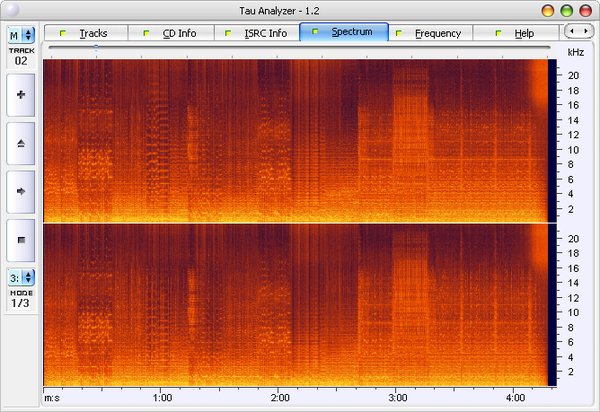Click the tab scroll right arrow
This screenshot has width=600, height=412.
(585, 31)
